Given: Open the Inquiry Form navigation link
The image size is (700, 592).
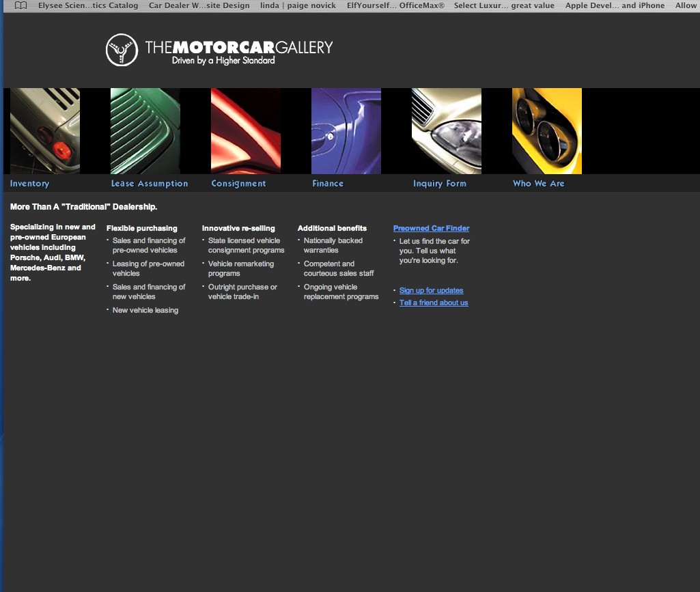Looking at the screenshot, I should click(x=440, y=184).
